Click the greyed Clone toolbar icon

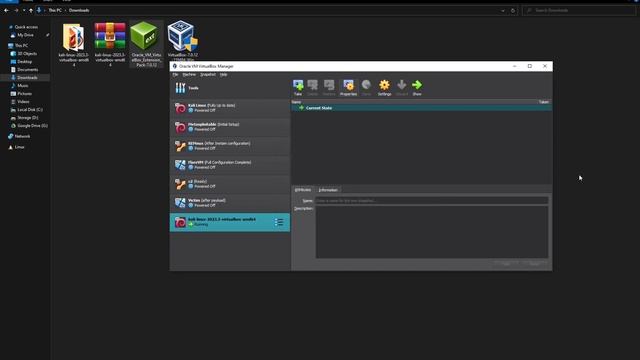click(x=367, y=88)
